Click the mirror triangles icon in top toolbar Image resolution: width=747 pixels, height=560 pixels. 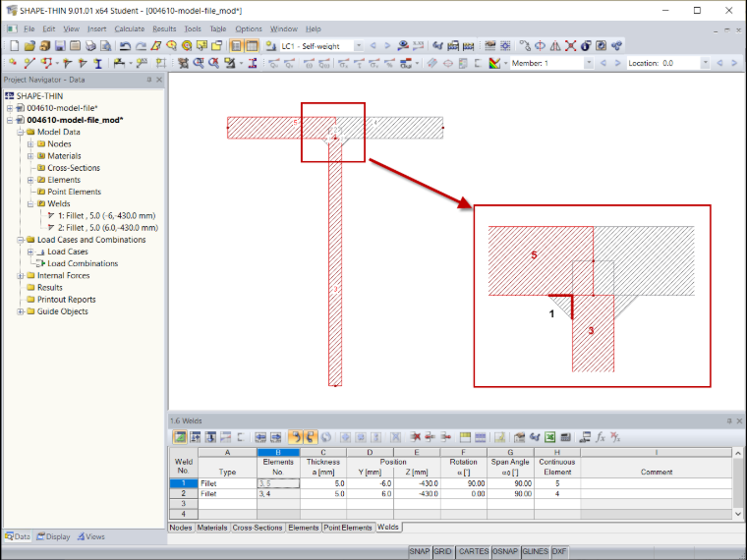[x=555, y=46]
